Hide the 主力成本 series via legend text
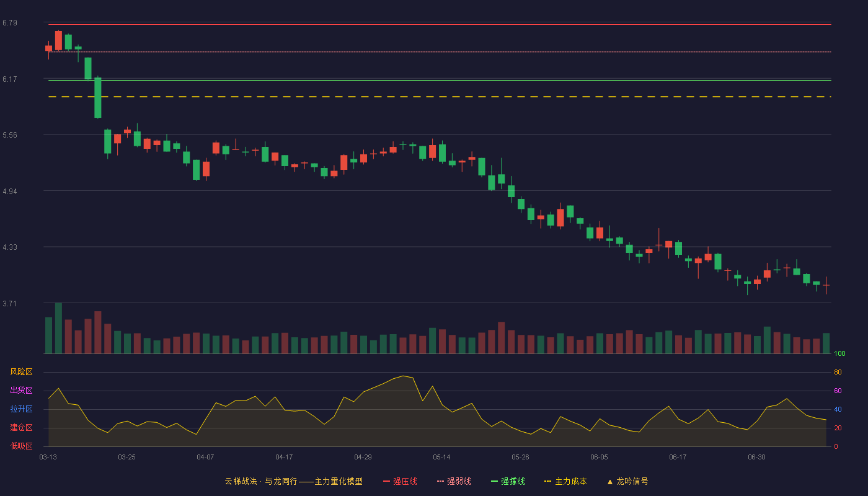868x496 pixels. [570, 481]
